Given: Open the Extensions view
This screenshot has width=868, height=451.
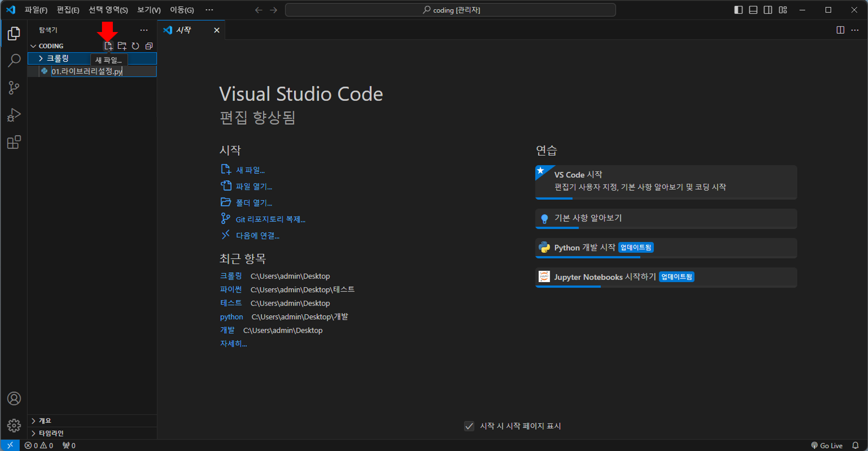Looking at the screenshot, I should [x=14, y=142].
